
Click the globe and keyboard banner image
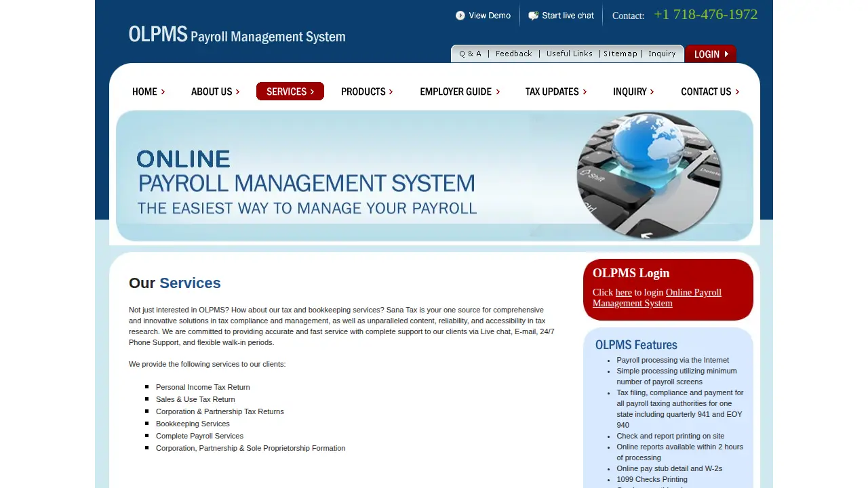(x=650, y=176)
